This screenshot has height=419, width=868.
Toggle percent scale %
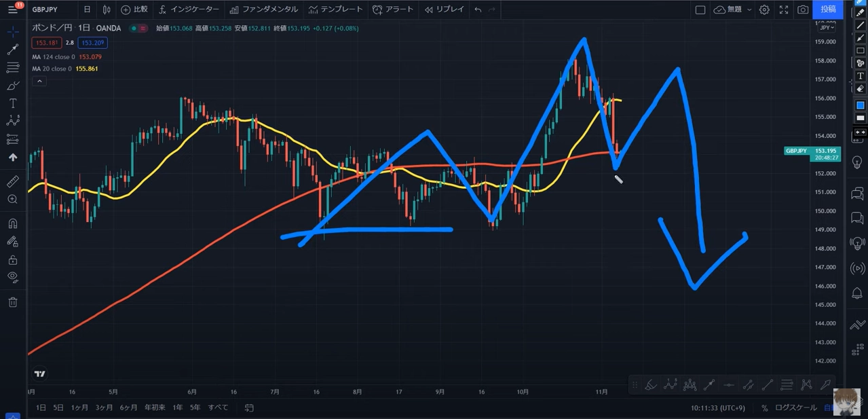[765, 408]
